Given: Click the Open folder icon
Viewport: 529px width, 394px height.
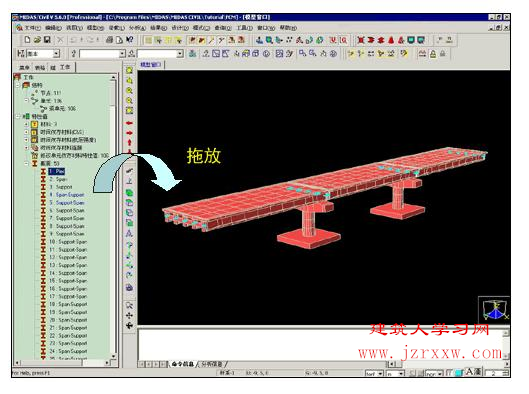Looking at the screenshot, I should coord(37,40).
